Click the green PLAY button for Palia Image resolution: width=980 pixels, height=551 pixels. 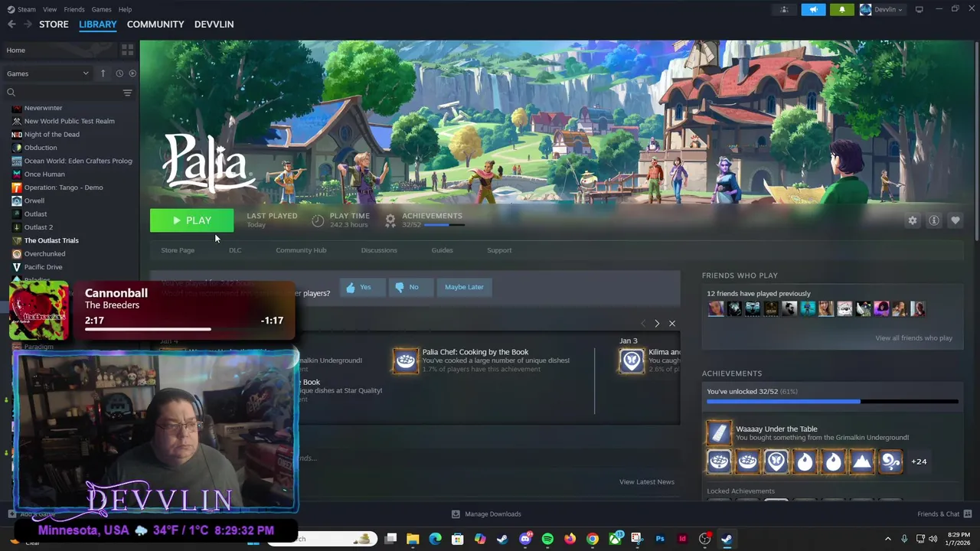191,220
